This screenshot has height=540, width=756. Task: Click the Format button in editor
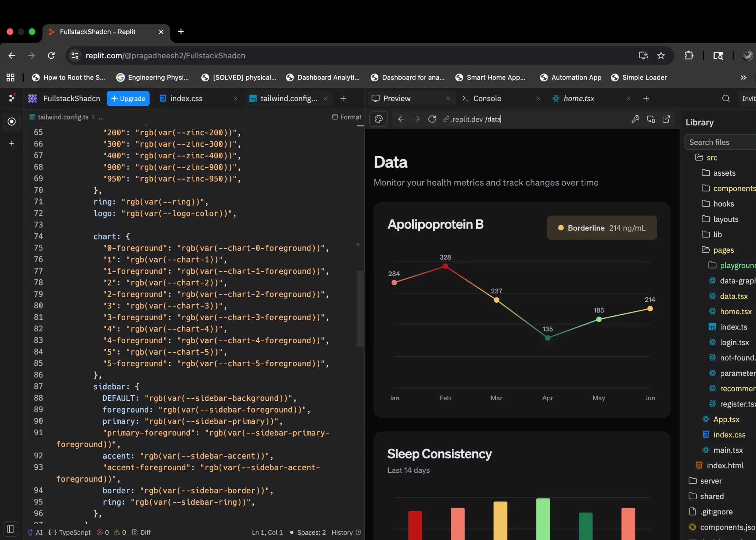tap(347, 117)
